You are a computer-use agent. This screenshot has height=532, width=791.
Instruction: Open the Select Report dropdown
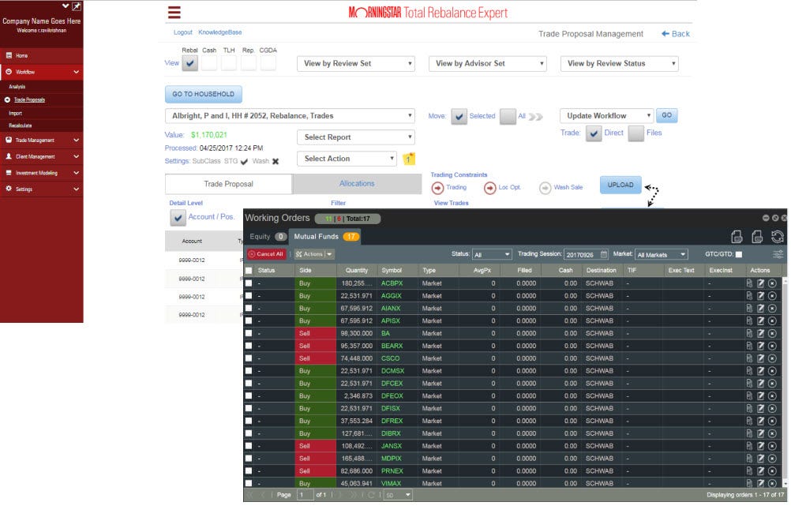click(x=356, y=137)
